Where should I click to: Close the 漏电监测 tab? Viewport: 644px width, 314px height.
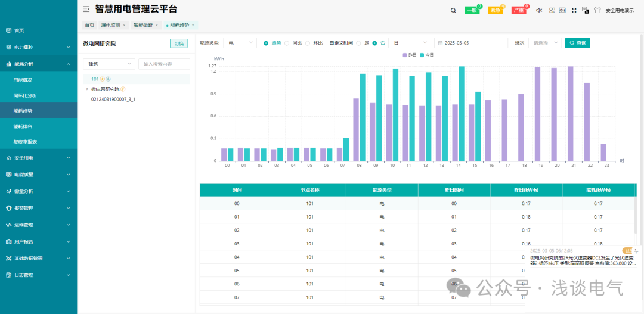(125, 26)
